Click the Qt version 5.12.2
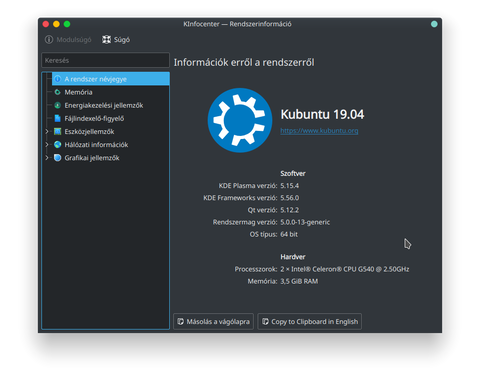Image resolution: width=480 pixels, height=376 pixels. coord(290,210)
